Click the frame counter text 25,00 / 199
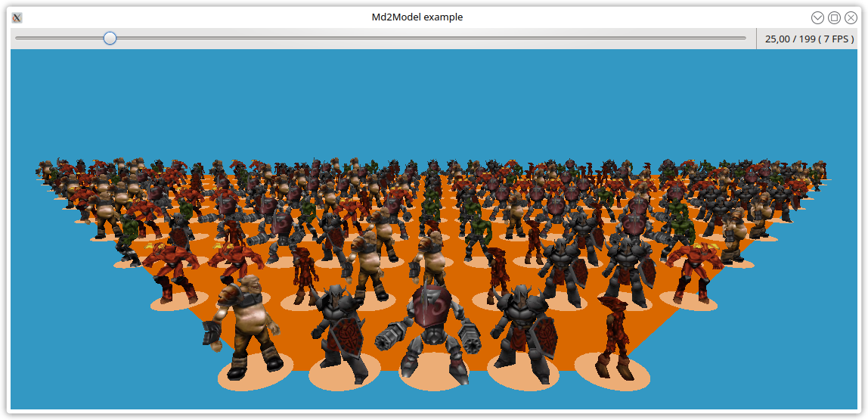868x420 pixels. coord(790,39)
